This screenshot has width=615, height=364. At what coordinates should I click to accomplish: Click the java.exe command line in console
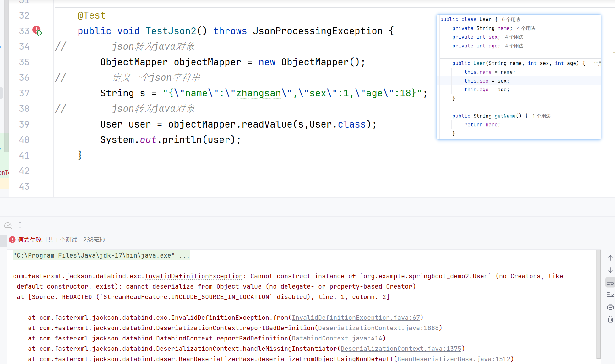101,255
